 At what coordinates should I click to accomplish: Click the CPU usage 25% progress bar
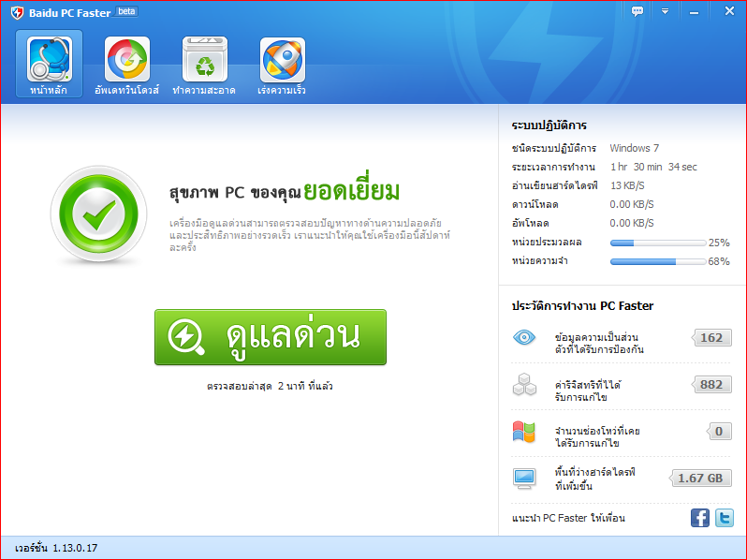(x=658, y=243)
